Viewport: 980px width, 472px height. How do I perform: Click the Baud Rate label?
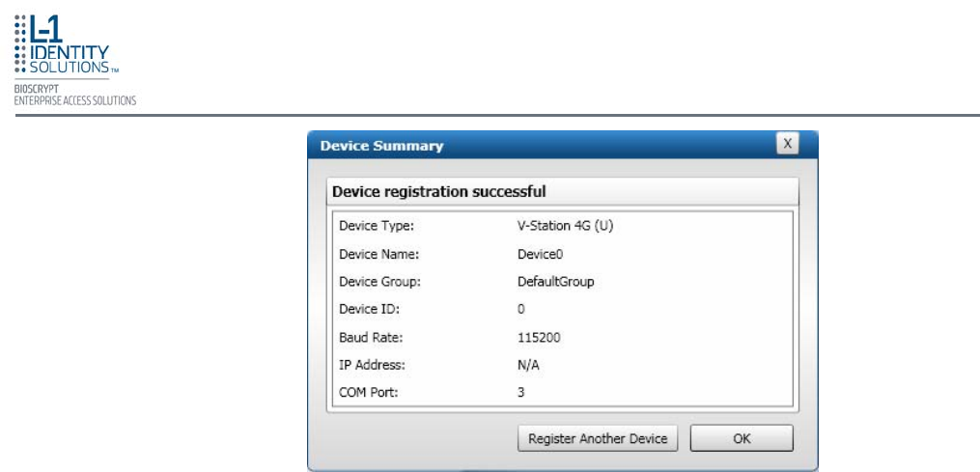point(370,338)
